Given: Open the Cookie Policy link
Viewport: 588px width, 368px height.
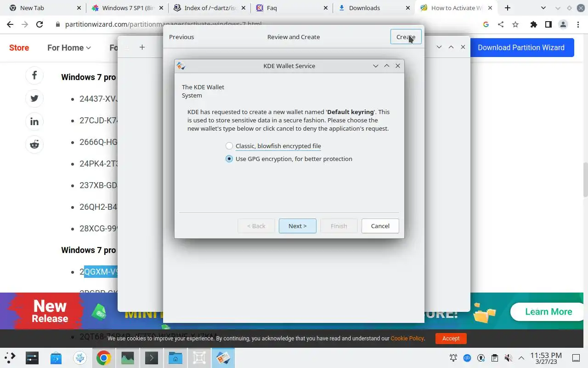Looking at the screenshot, I should coord(407,339).
